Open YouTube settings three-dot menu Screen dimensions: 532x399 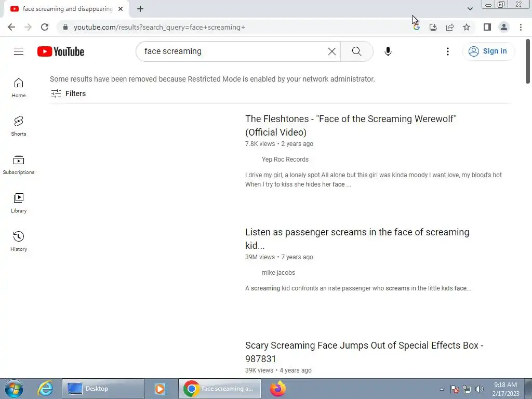[x=447, y=51]
